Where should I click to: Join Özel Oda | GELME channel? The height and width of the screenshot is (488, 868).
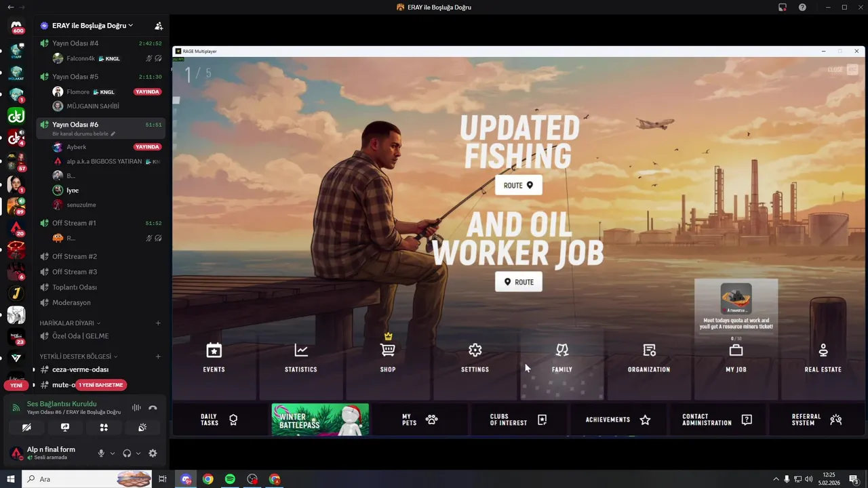coord(101,336)
